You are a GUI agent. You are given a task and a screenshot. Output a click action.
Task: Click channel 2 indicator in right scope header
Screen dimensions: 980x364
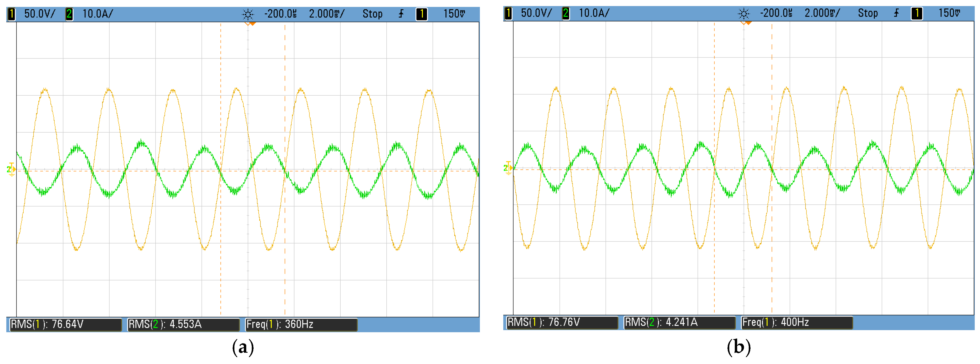coord(566,13)
